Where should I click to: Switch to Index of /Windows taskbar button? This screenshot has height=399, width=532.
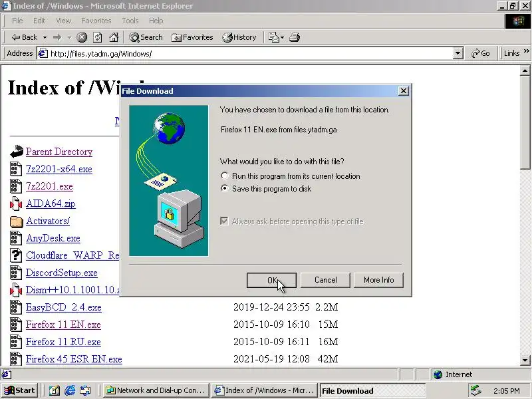click(264, 390)
